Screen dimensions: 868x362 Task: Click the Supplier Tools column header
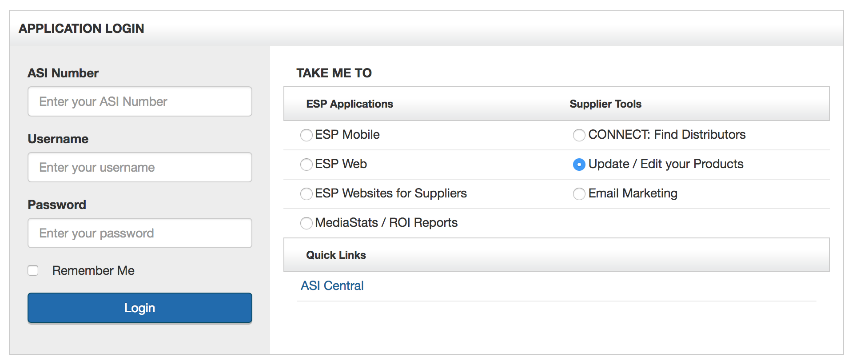point(605,104)
